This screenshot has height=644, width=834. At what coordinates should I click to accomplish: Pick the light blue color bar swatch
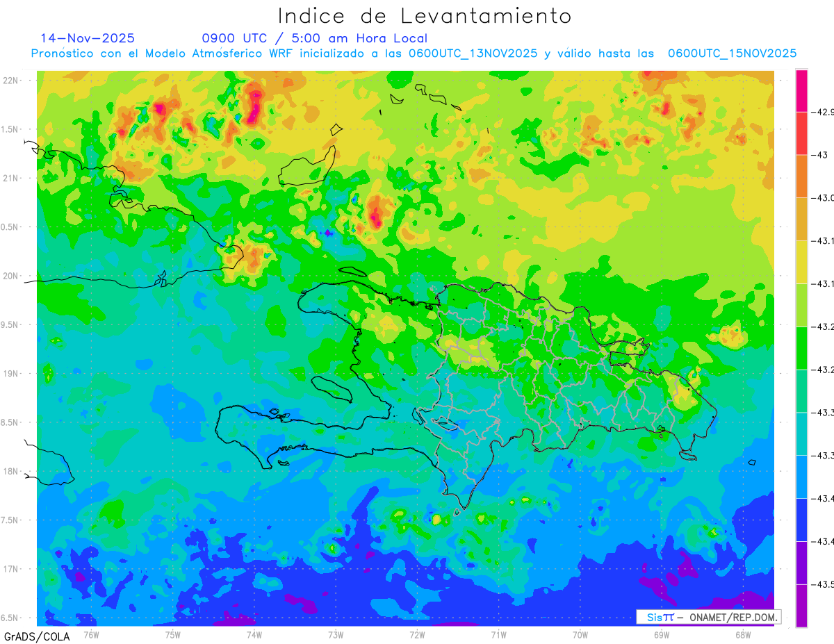[x=801, y=477]
